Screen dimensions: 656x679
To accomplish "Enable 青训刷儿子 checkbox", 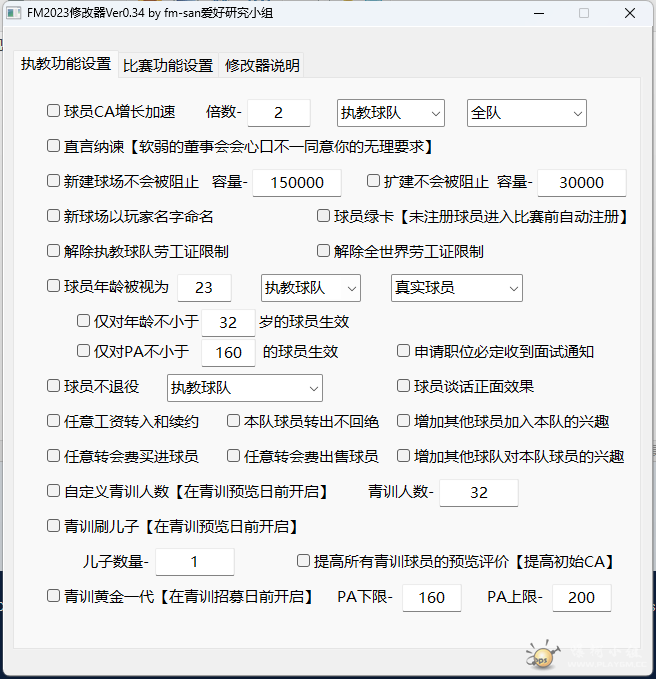I will pos(53,526).
